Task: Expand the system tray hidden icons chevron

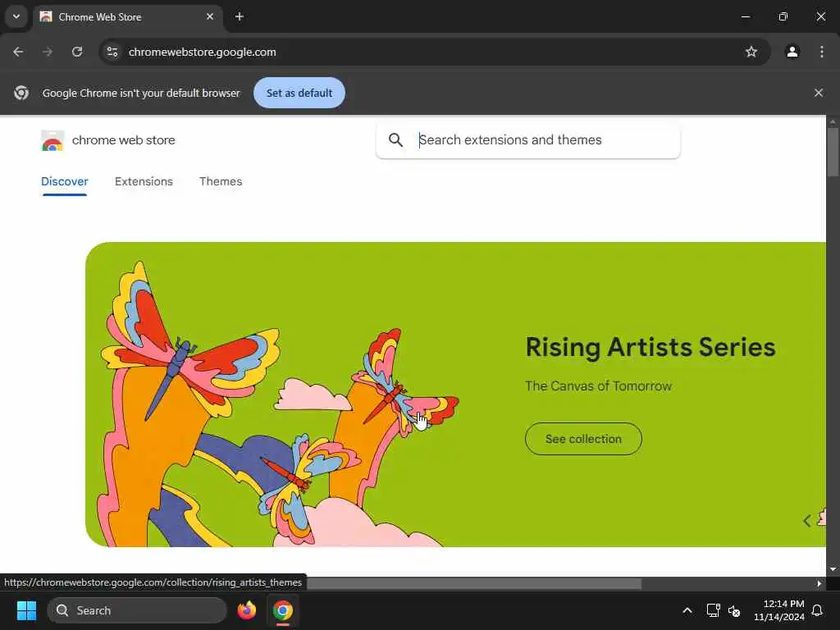Action: tap(687, 610)
